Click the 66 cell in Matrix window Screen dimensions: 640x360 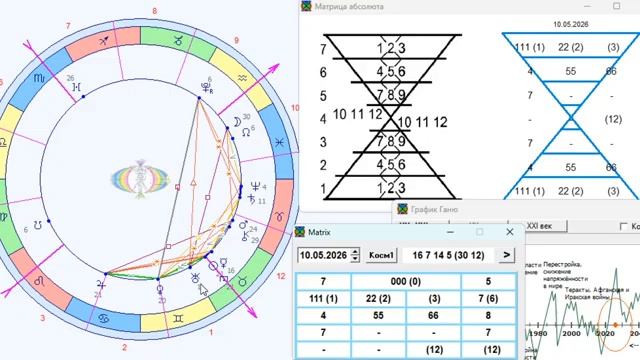[433, 316]
